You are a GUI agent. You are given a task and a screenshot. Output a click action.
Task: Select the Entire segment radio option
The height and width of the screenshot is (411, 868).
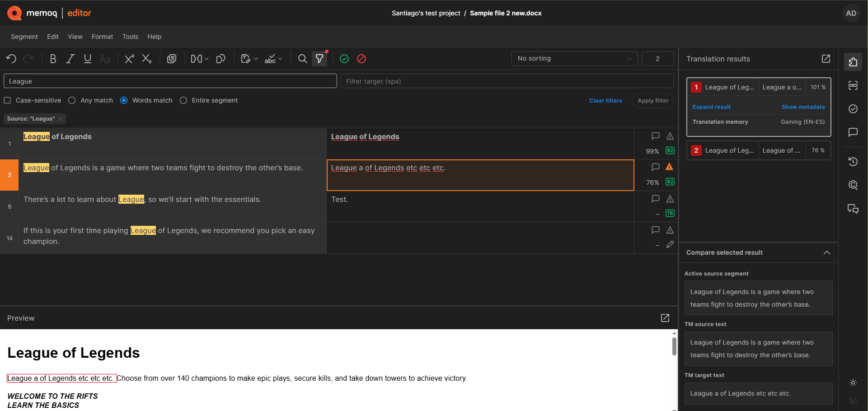pyautogui.click(x=183, y=100)
